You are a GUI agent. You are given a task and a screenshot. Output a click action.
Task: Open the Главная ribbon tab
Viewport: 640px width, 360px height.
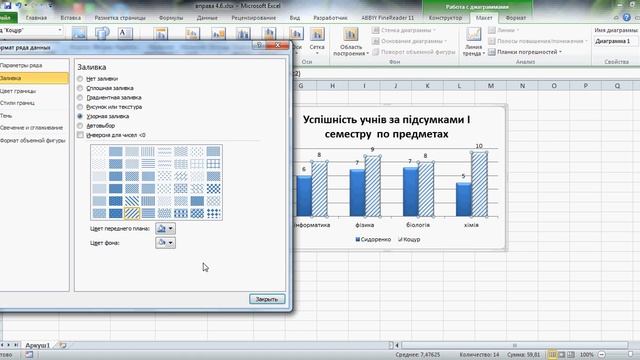point(36,18)
